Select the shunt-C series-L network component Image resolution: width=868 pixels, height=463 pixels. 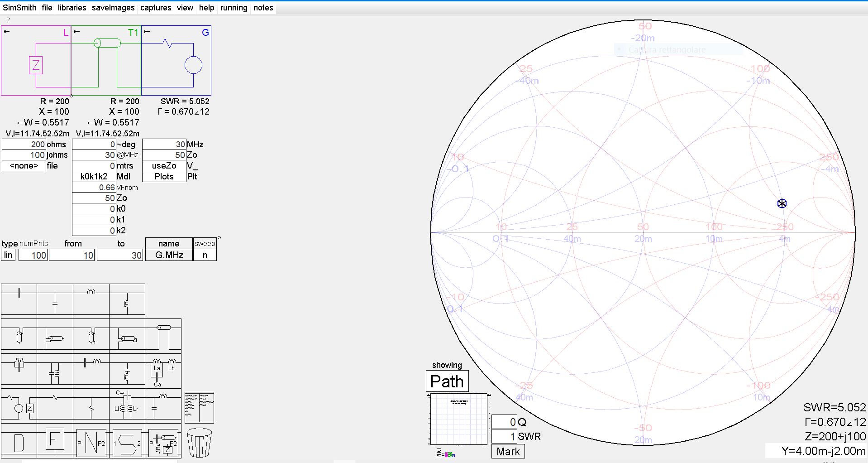pyautogui.click(x=163, y=405)
